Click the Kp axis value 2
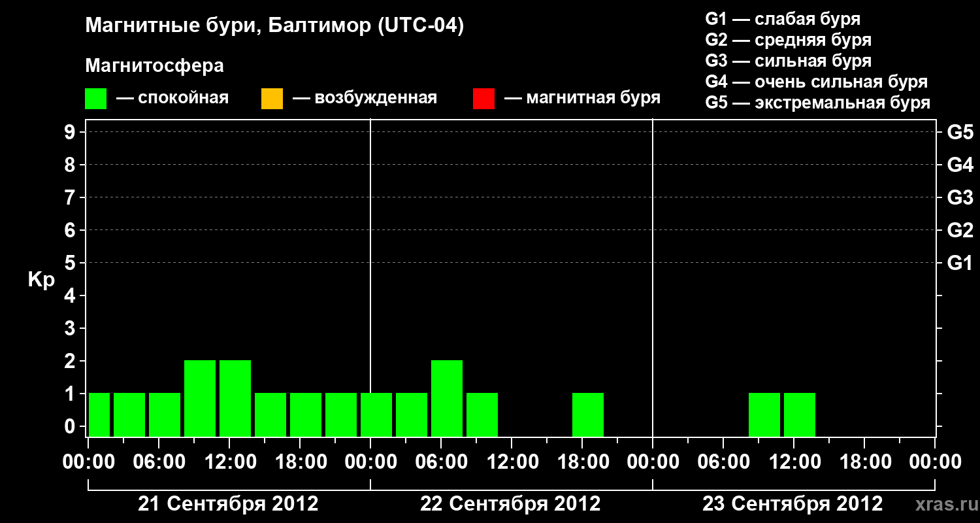This screenshot has height=523, width=980. pos(71,361)
